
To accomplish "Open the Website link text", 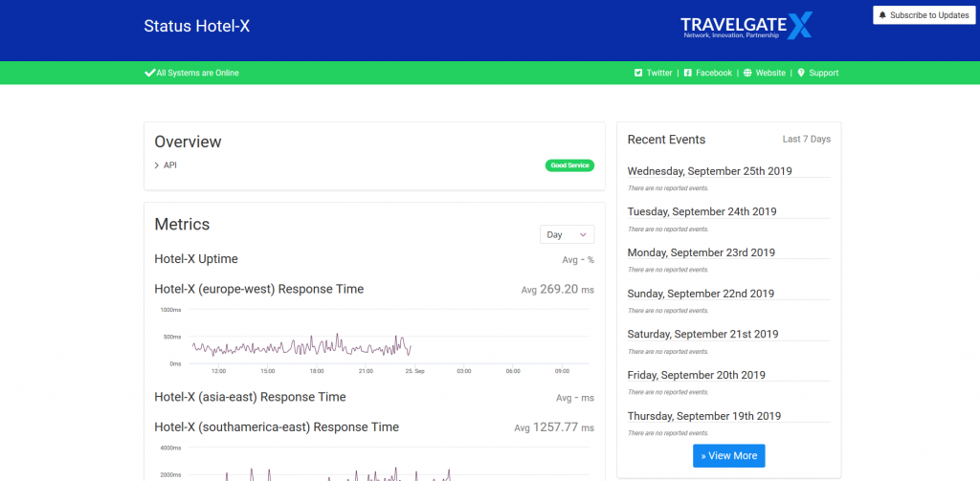I will click(x=770, y=73).
